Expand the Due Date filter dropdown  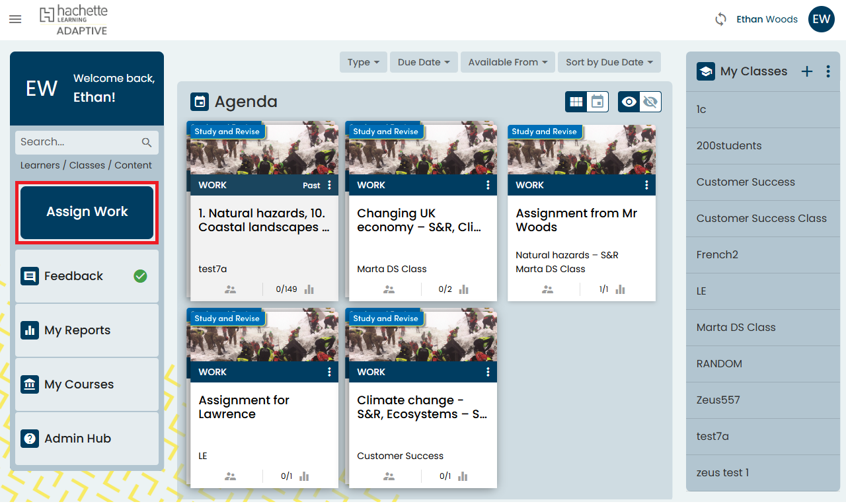click(424, 62)
